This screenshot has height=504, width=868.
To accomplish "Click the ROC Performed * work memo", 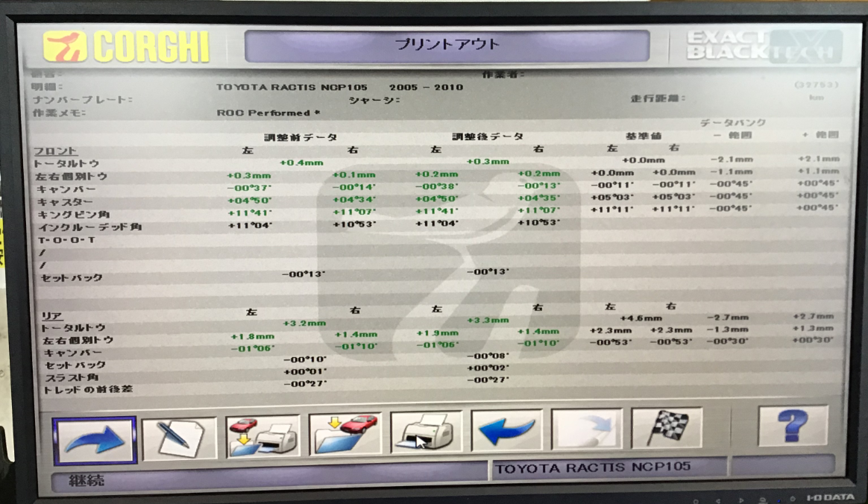I will [268, 113].
